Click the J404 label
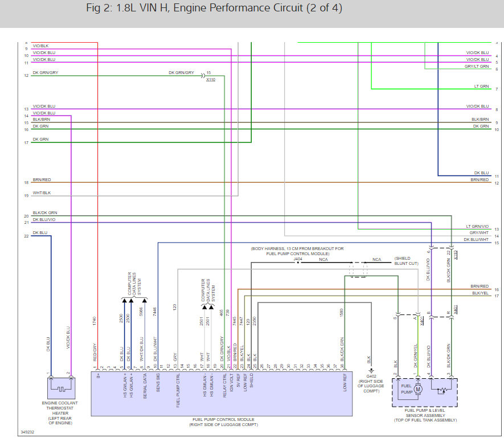Viewport: 504px width, 446px height. coord(298,259)
